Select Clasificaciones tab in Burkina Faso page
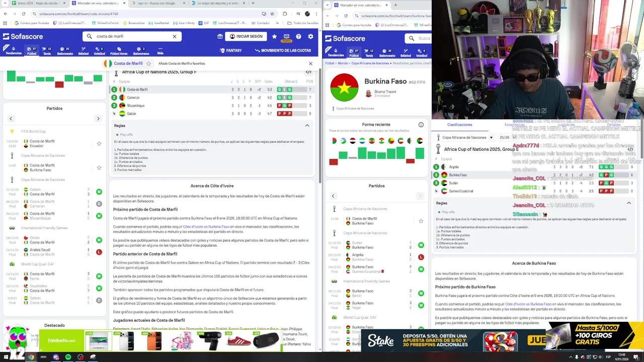Viewport: 644px width, 362px height. [x=460, y=125]
